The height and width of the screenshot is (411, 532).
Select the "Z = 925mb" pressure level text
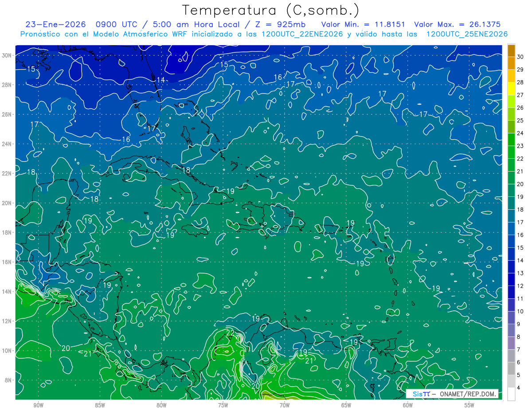pyautogui.click(x=281, y=24)
